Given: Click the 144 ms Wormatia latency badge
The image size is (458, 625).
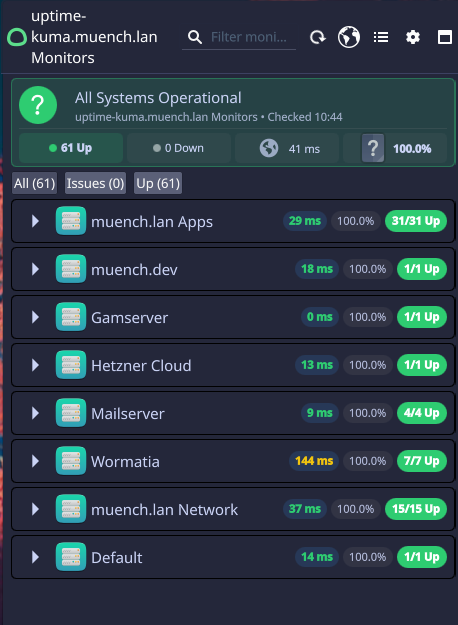Looking at the screenshot, I should (314, 461).
